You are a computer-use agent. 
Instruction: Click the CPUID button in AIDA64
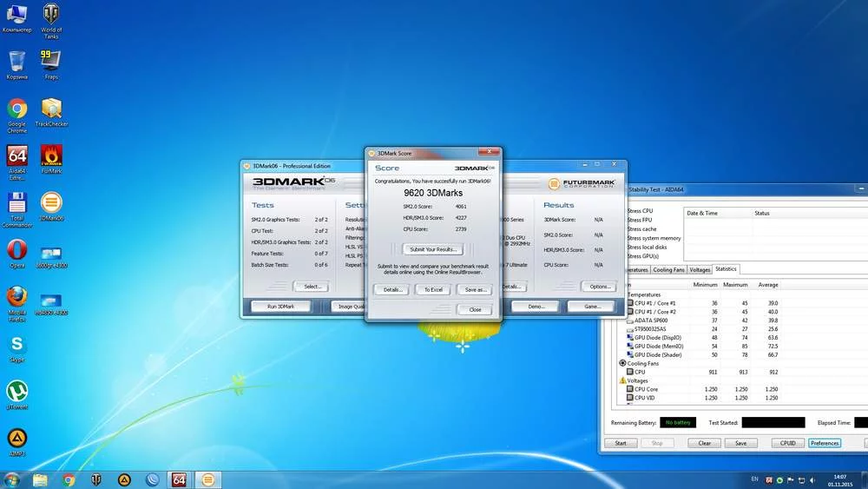788,443
